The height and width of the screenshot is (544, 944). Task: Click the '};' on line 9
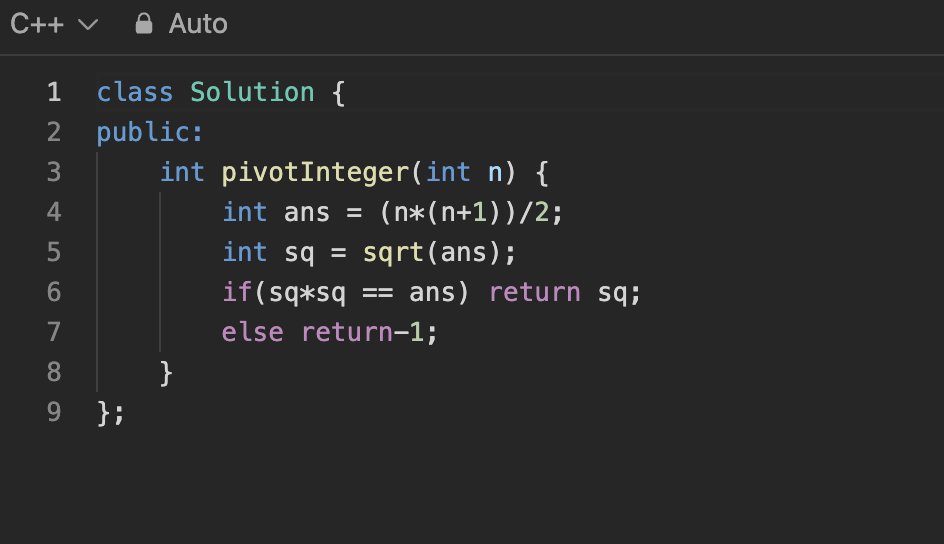click(111, 413)
